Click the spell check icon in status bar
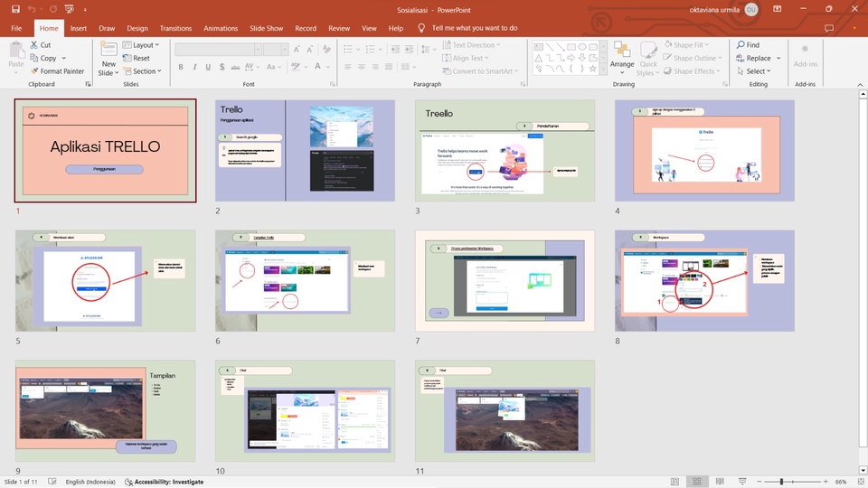This screenshot has height=488, width=868. [52, 482]
